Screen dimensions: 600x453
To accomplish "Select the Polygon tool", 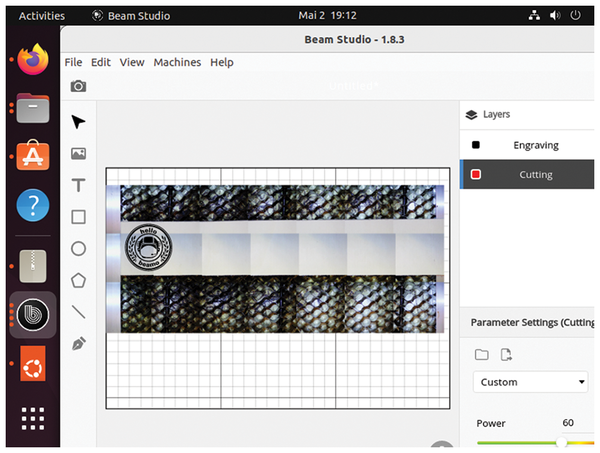I will [x=78, y=280].
